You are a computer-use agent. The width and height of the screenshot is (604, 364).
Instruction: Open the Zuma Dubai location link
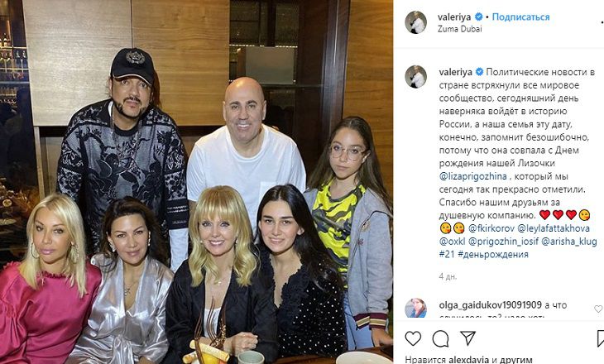coord(459,29)
